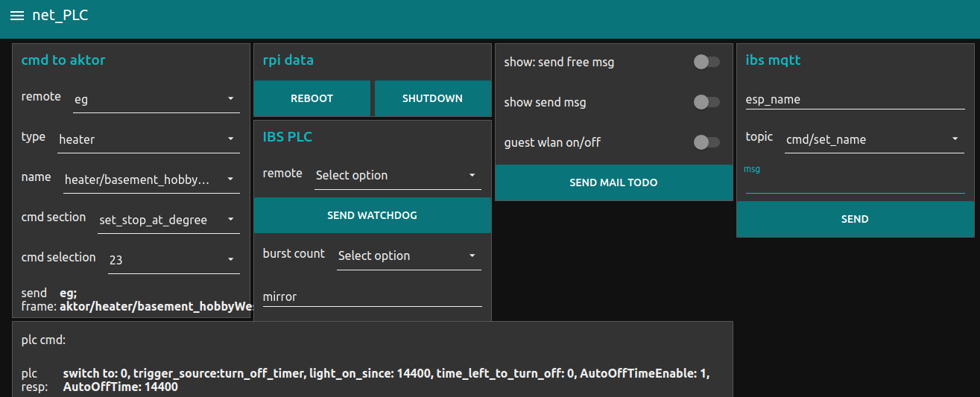The height and width of the screenshot is (397, 980).
Task: Open the name dropdown showing 'heater/basement_hobby'
Action: click(151, 180)
